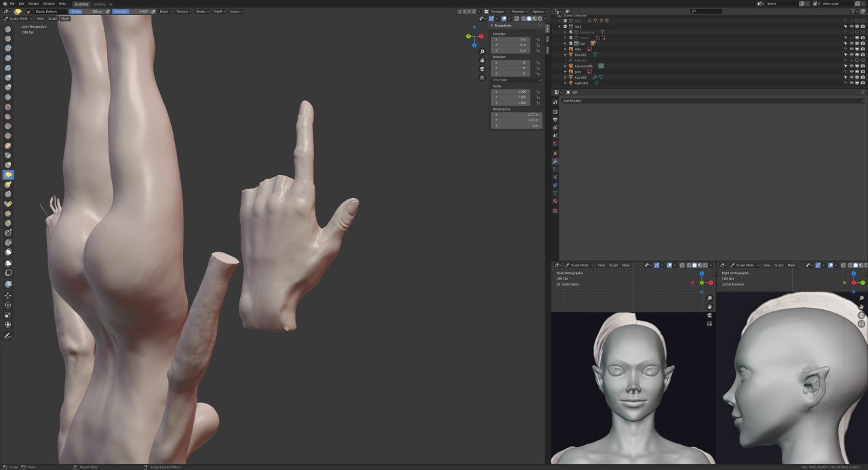868x470 pixels.
Task: Open the Render menu
Action: point(33,3)
